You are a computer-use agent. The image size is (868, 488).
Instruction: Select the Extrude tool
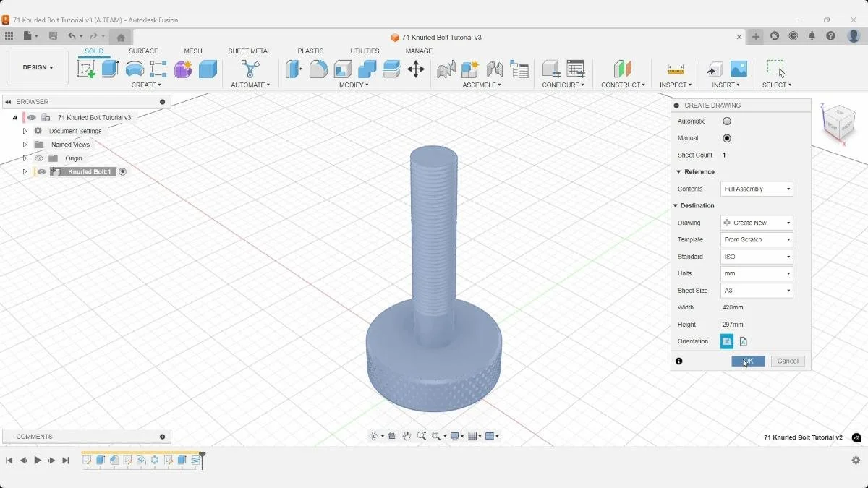coord(110,69)
